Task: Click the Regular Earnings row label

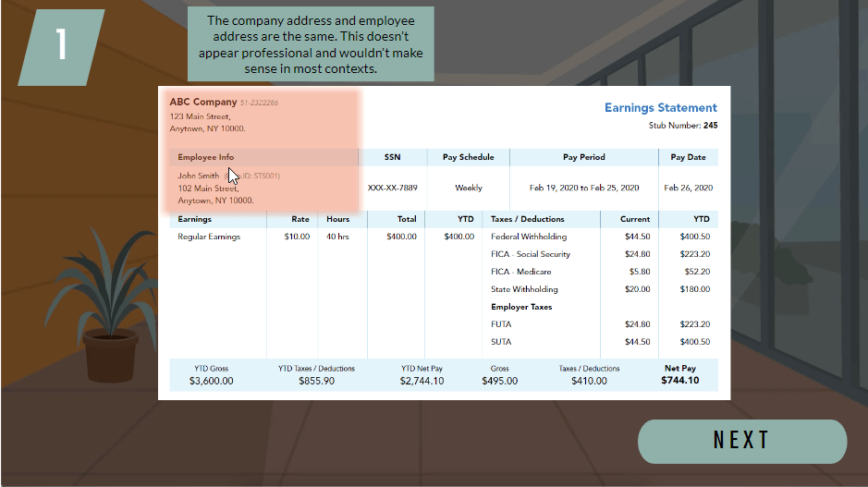Action: point(209,237)
